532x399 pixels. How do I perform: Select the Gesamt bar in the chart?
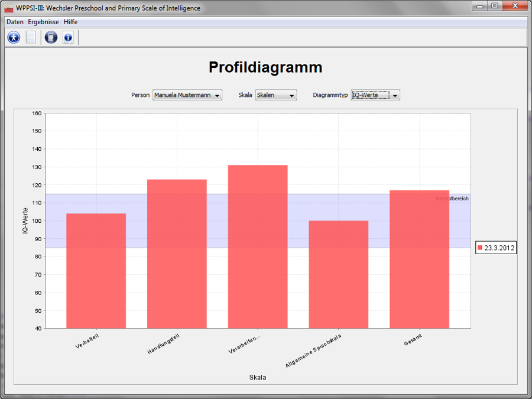pyautogui.click(x=419, y=259)
